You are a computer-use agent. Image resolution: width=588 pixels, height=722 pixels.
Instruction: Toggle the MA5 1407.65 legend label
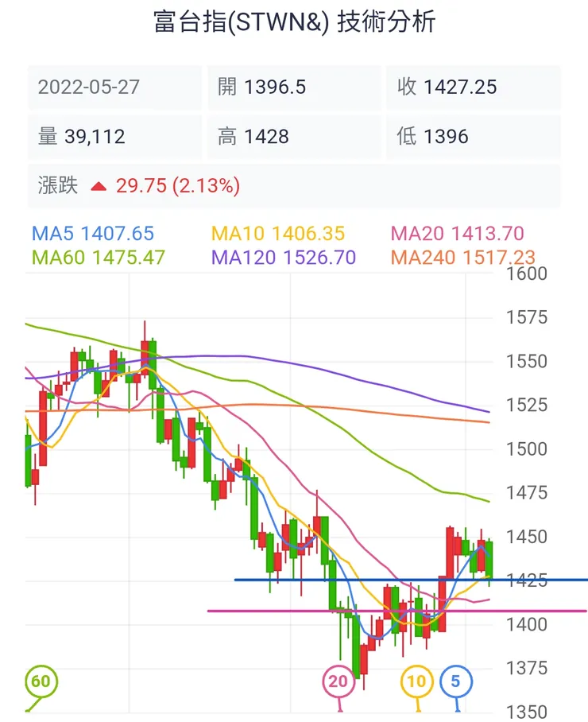[x=93, y=234]
